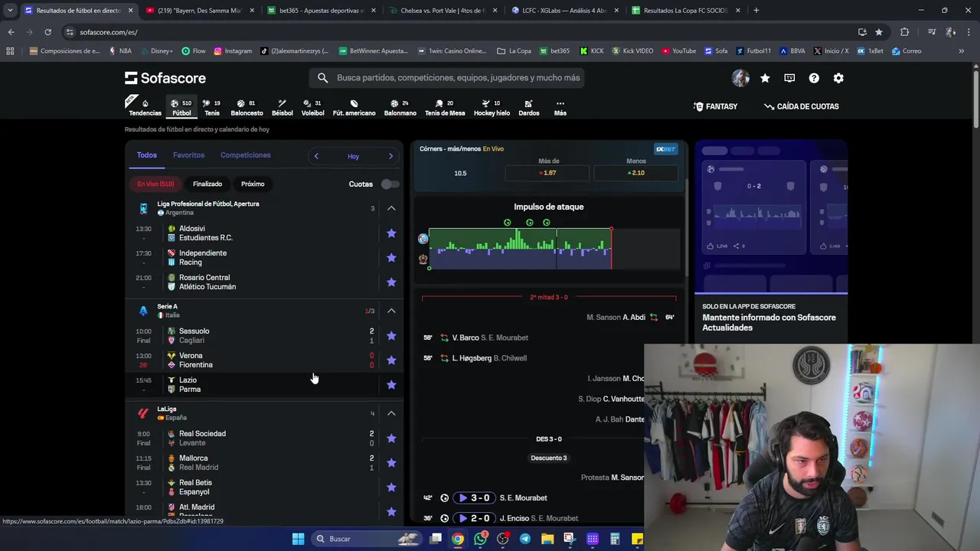980x551 pixels.
Task: Open the Hoy date picker
Action: 353,156
